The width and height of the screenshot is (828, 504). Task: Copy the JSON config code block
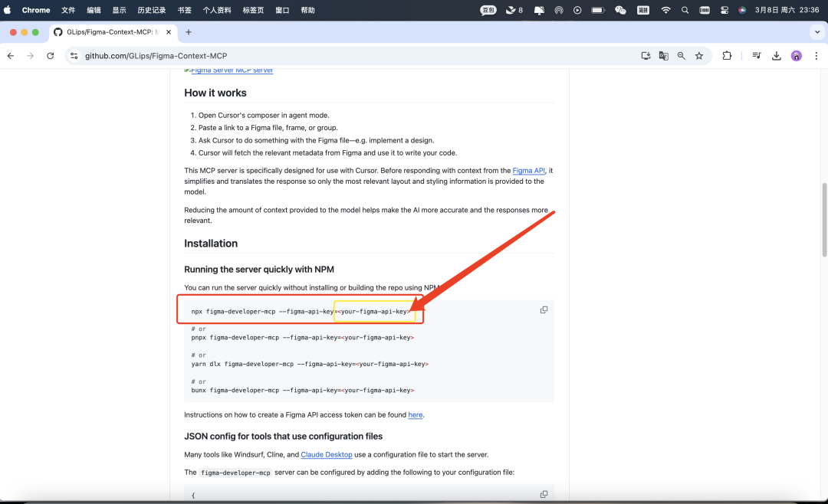point(544,495)
